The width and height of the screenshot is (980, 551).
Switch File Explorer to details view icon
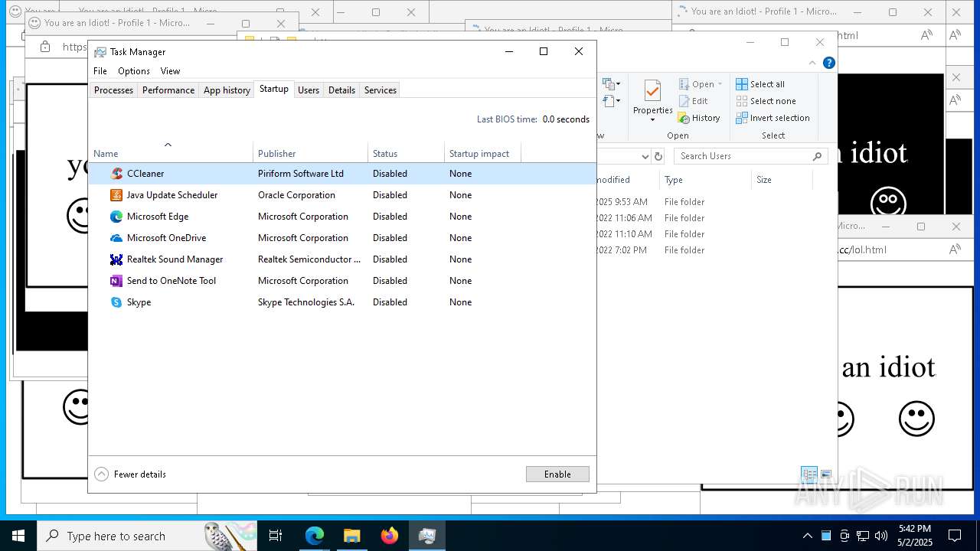click(x=809, y=474)
